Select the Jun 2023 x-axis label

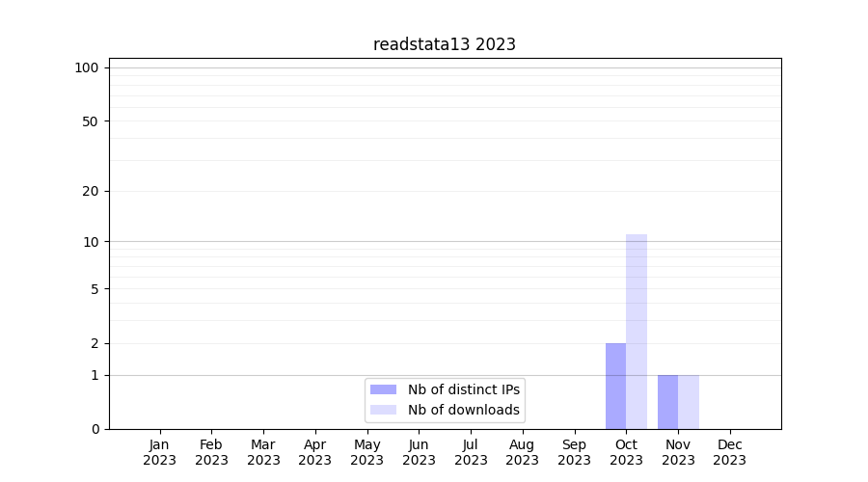tap(419, 452)
